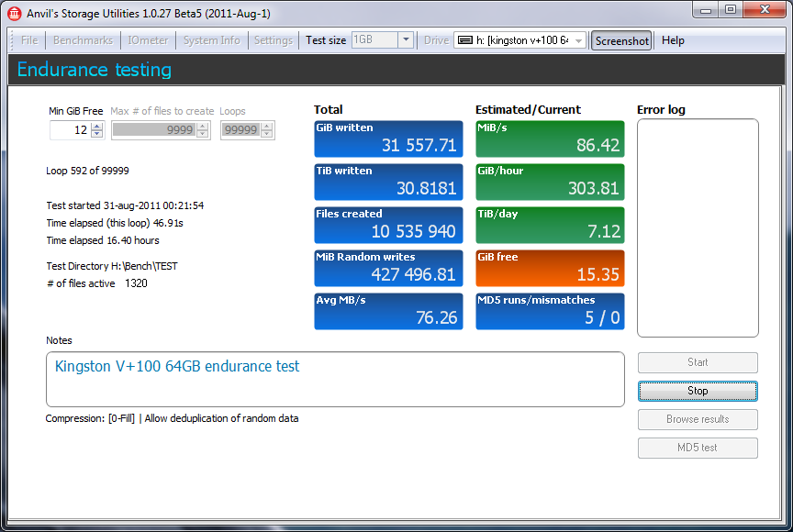The height and width of the screenshot is (532, 793).
Task: Open the Settings menu
Action: coord(274,40)
